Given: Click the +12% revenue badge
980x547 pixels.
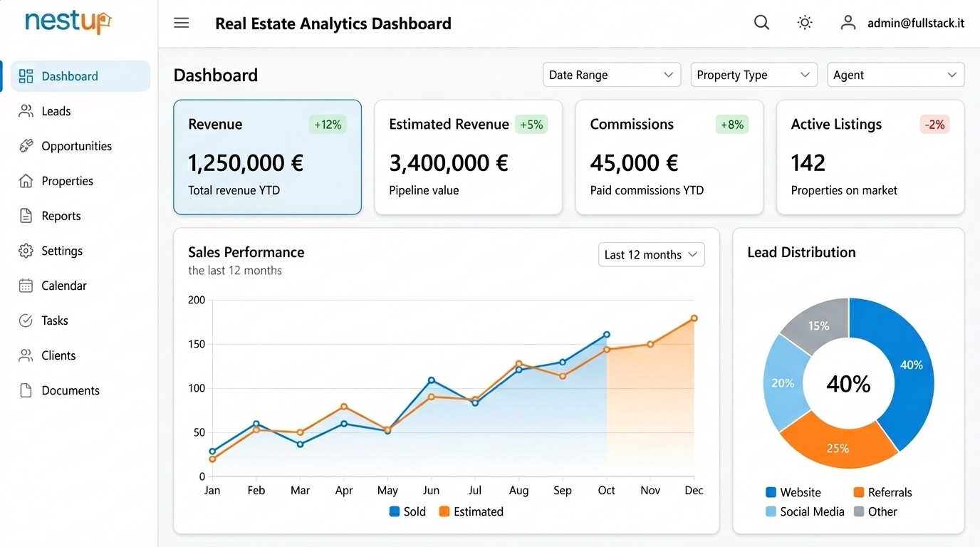Looking at the screenshot, I should tap(328, 125).
